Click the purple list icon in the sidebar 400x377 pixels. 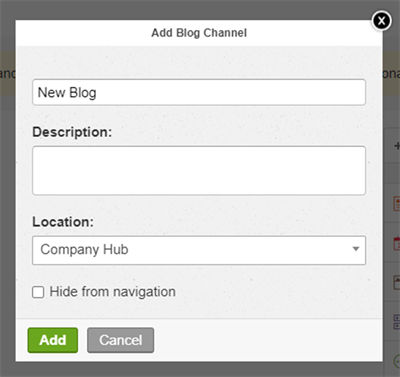397,321
